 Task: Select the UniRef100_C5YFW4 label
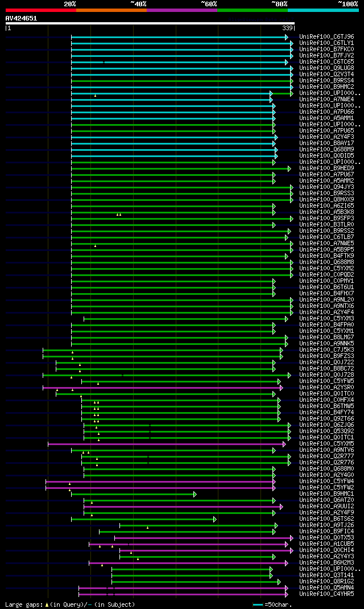coord(326,482)
